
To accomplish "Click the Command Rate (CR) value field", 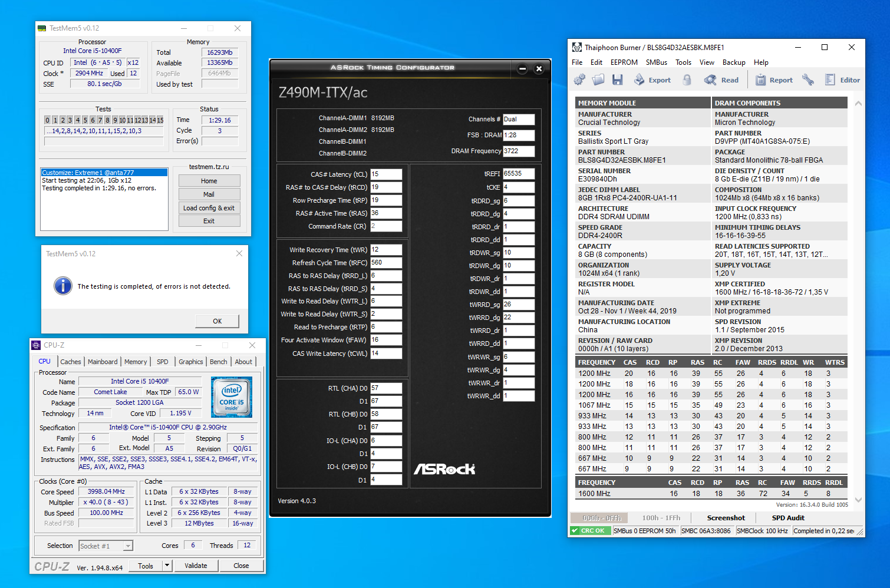I will tap(386, 226).
